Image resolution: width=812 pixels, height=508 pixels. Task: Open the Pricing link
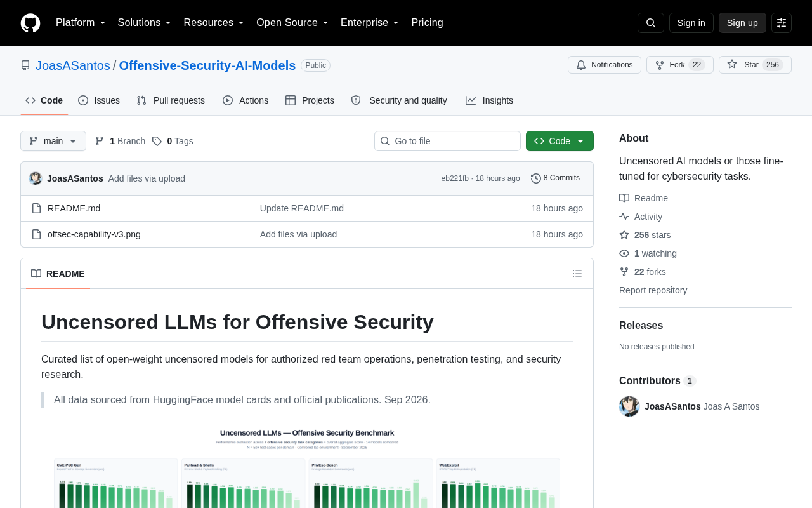click(428, 23)
